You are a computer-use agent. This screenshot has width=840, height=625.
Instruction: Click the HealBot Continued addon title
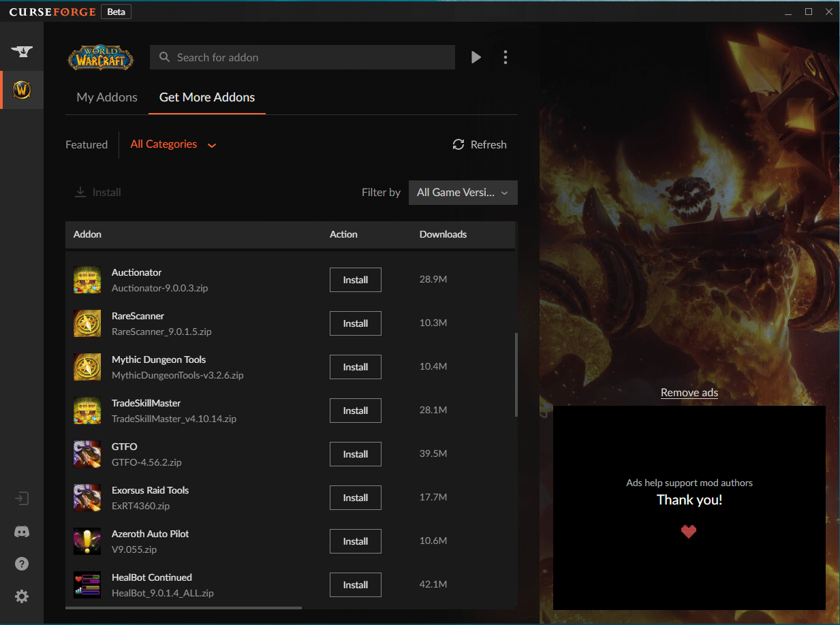[x=152, y=577]
